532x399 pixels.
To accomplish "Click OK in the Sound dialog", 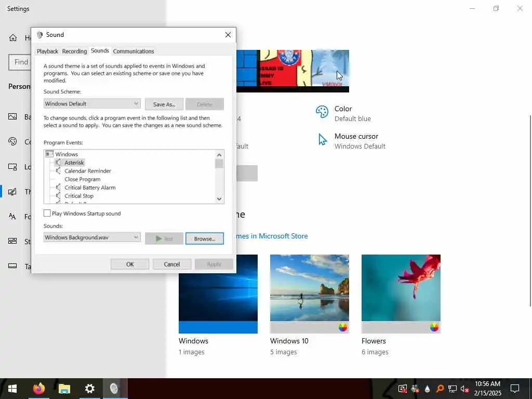I will [x=130, y=264].
